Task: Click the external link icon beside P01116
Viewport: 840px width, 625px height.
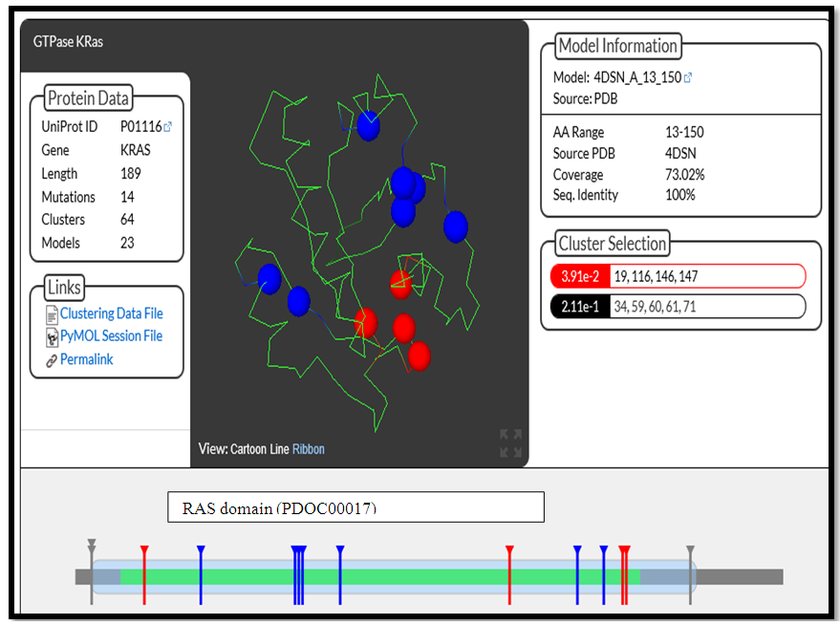Action: tap(168, 126)
